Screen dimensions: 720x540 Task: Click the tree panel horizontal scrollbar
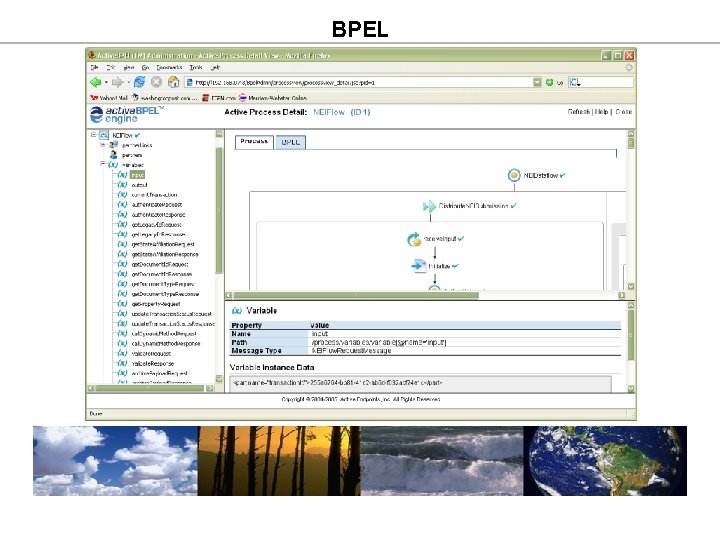pos(149,388)
